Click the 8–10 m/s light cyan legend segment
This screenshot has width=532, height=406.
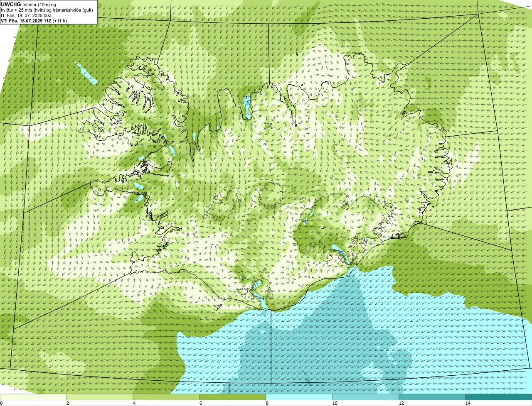point(299,397)
